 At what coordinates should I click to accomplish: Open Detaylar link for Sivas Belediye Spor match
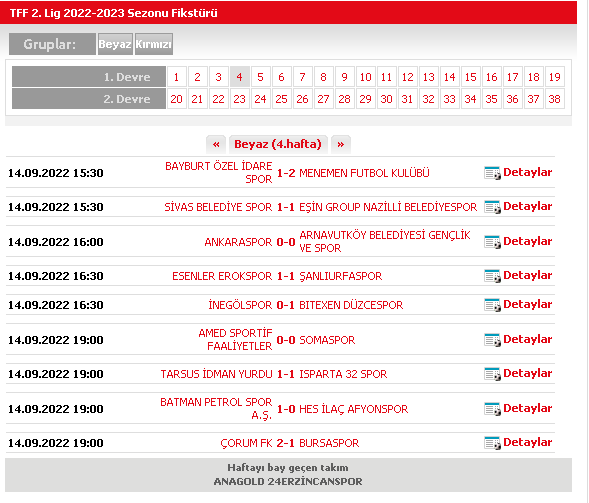(x=528, y=206)
